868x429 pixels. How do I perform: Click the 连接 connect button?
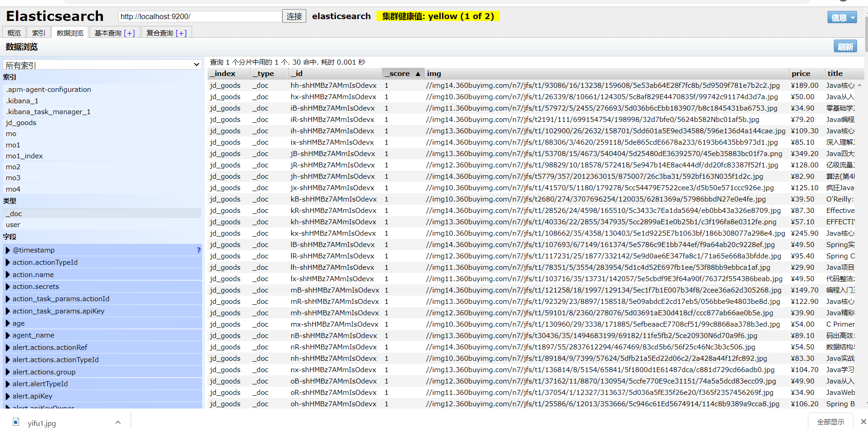pos(294,16)
